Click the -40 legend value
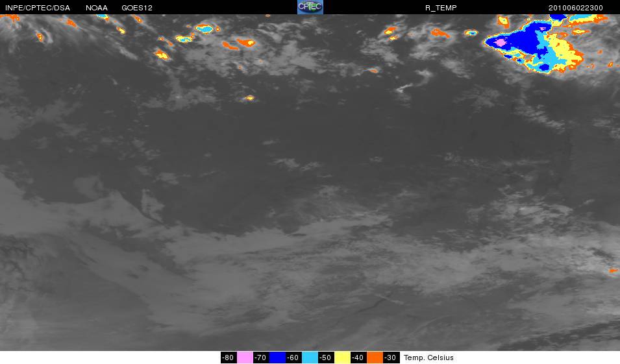 [358, 358]
